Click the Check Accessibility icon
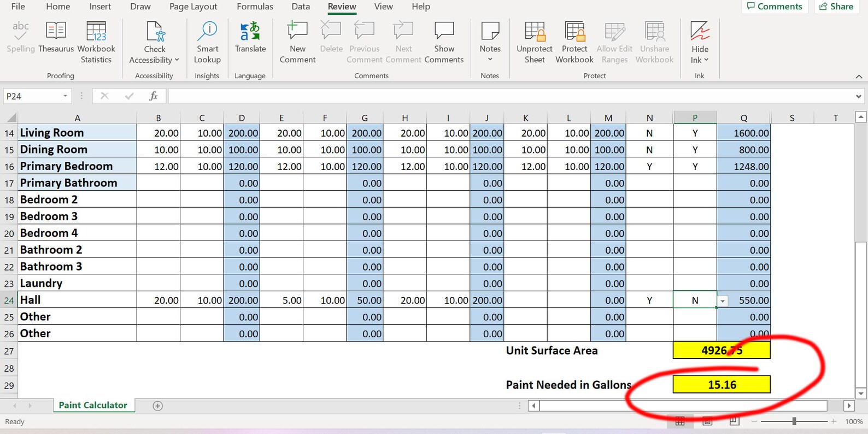This screenshot has height=434, width=868. pyautogui.click(x=155, y=32)
